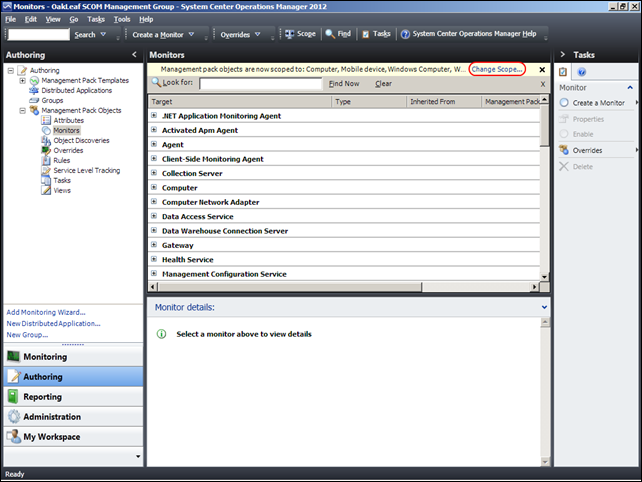Screen dimensions: 642x482
Task: Select Tasks node in Authoring tree
Action: point(62,181)
